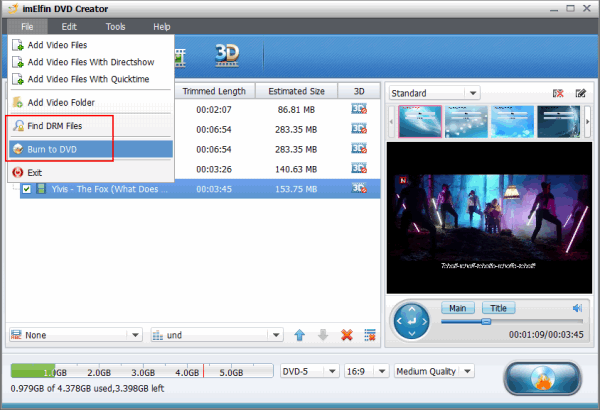The image size is (600, 410).
Task: Choose Add Video Folder entry
Action: [91, 103]
